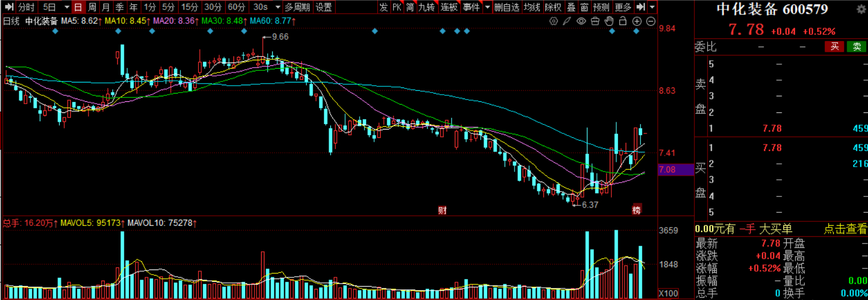Screen dimensions: 868x300
Task: Click the 简 toolbar button
Action: coord(410,7)
